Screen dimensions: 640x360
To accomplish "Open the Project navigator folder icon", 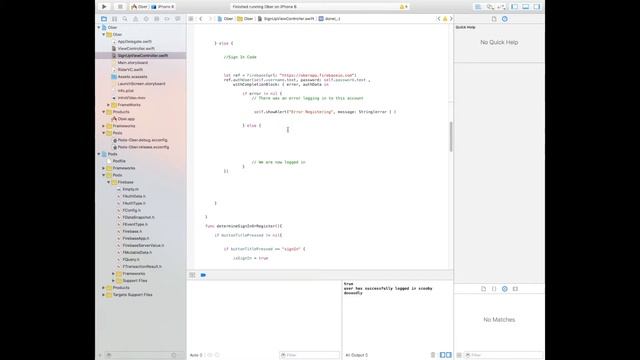I will point(104,19).
